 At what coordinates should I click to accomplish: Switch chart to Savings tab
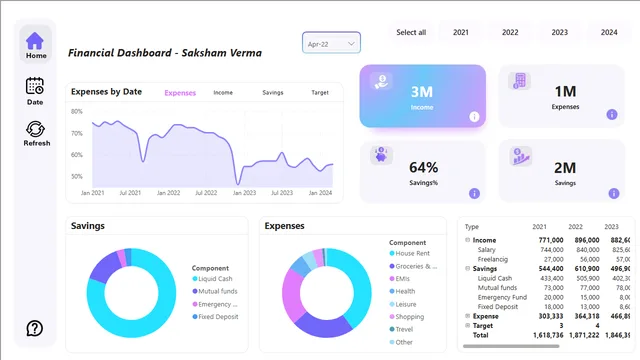[273, 93]
